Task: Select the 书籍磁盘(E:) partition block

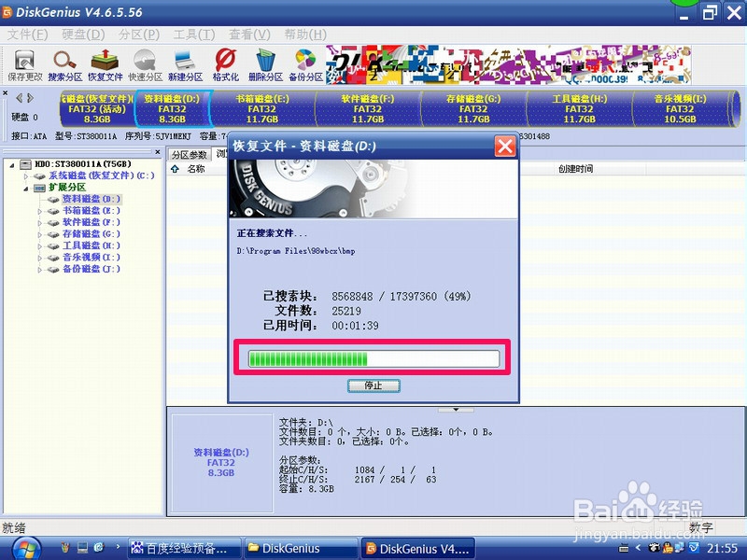Action: (262, 109)
